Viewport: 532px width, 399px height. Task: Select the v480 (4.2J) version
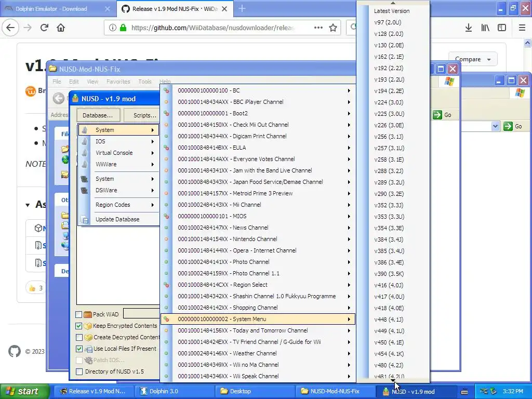click(389, 365)
